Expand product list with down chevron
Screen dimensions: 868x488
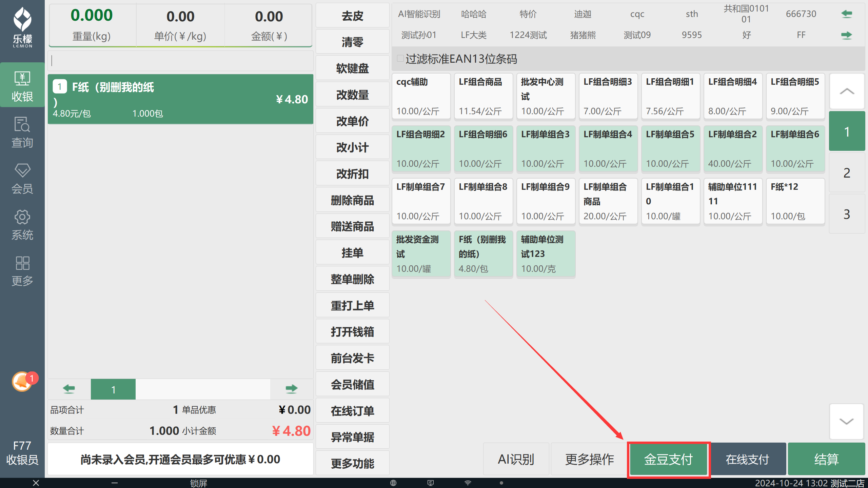(x=847, y=421)
